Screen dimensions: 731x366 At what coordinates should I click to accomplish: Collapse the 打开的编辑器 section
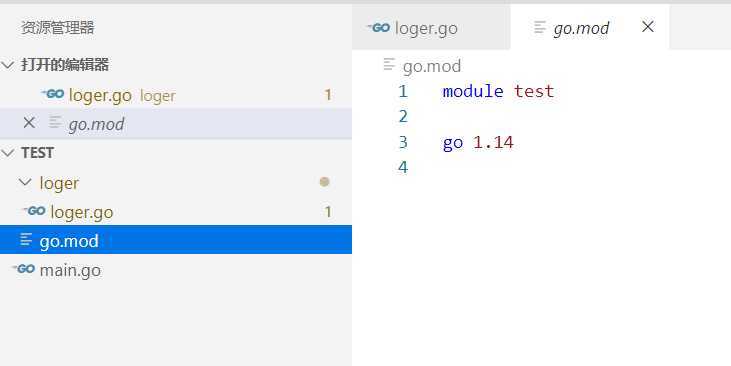tap(8, 65)
